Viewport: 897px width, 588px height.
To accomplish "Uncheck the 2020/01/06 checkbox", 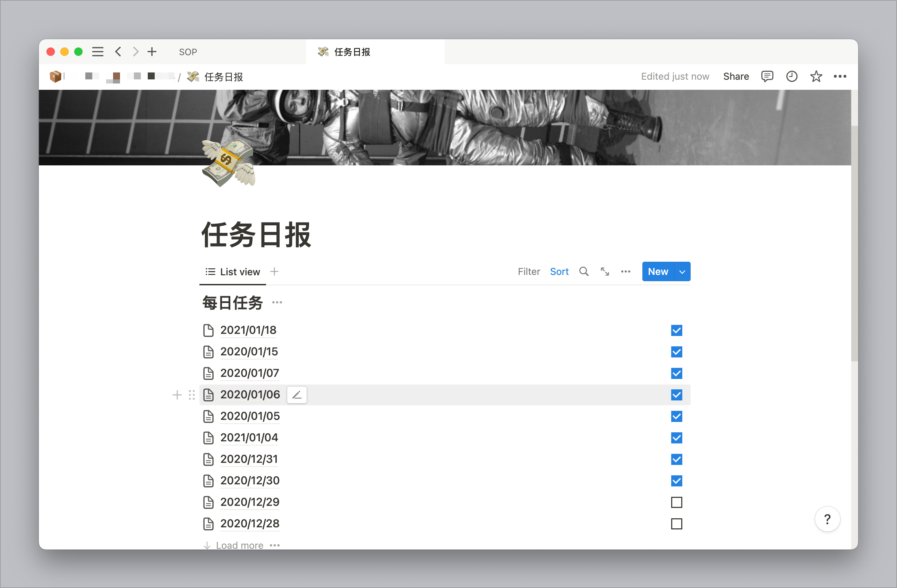I will (676, 395).
